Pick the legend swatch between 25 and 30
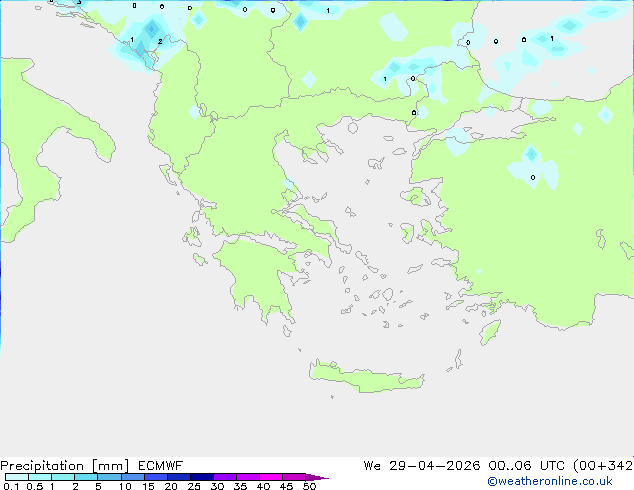Screen dimensions: 634x490 (202, 477)
